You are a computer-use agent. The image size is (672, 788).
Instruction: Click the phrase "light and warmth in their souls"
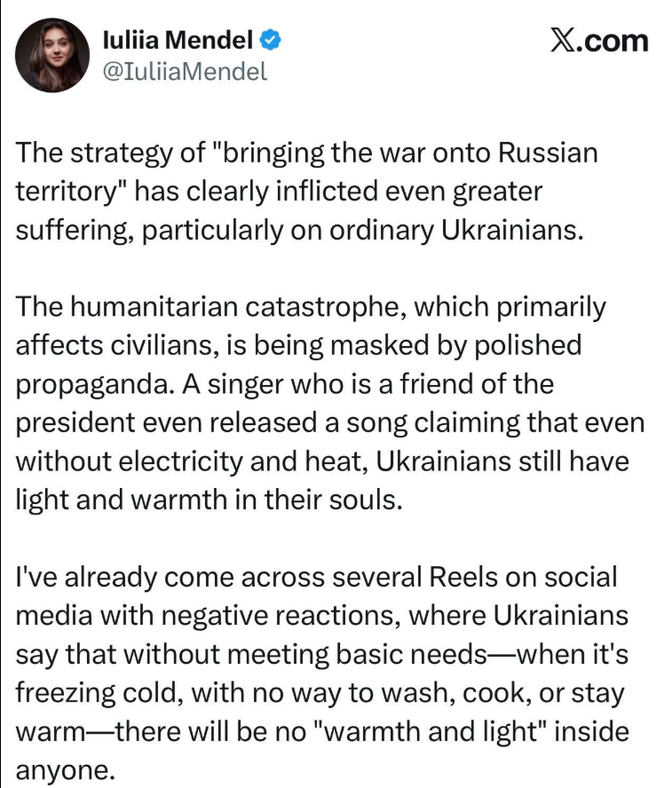click(x=210, y=500)
